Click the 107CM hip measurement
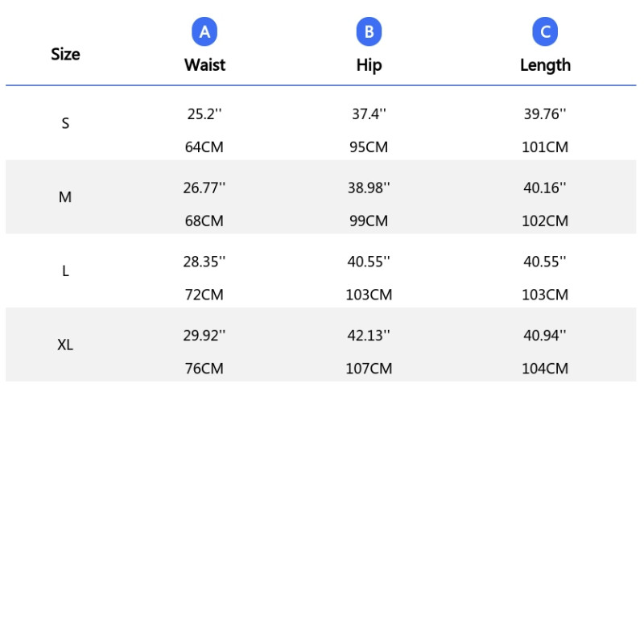 point(369,369)
